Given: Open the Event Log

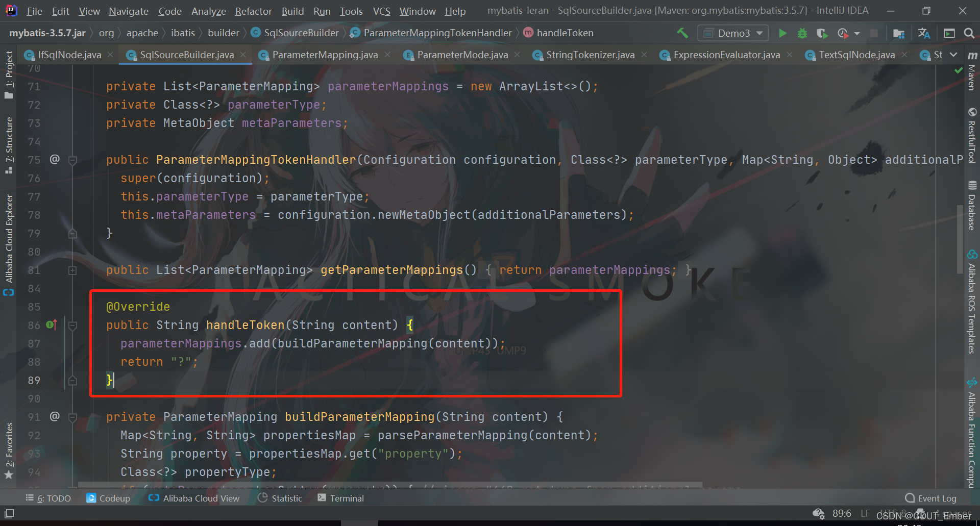Looking at the screenshot, I should click(930, 498).
